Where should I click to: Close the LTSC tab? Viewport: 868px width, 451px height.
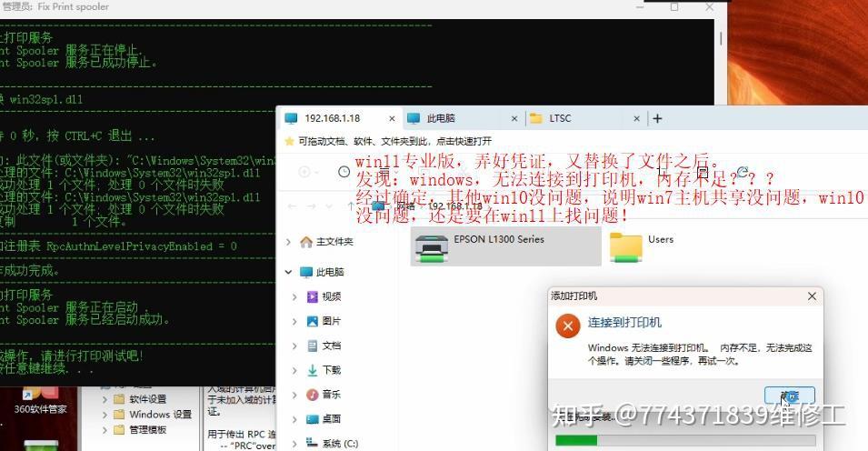[x=636, y=118]
